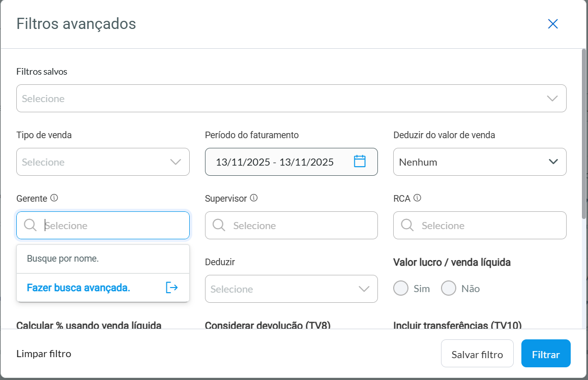Select Sim for Valor lucro / venda líquida

pos(401,289)
